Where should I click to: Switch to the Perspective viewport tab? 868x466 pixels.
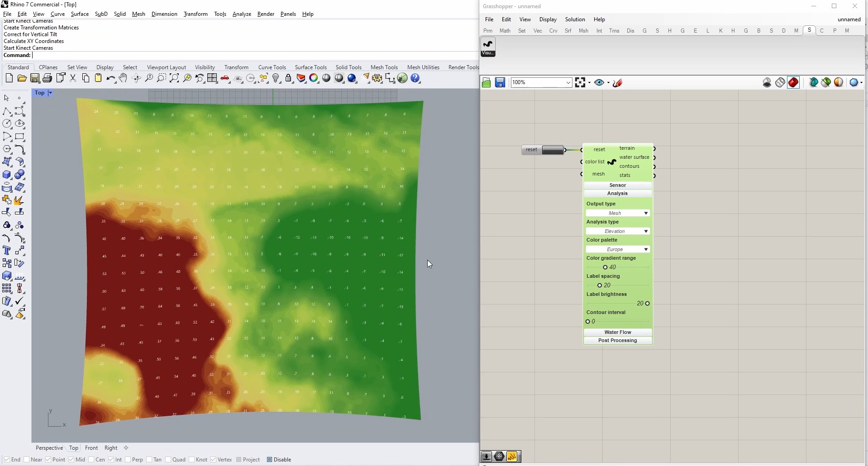(49, 448)
